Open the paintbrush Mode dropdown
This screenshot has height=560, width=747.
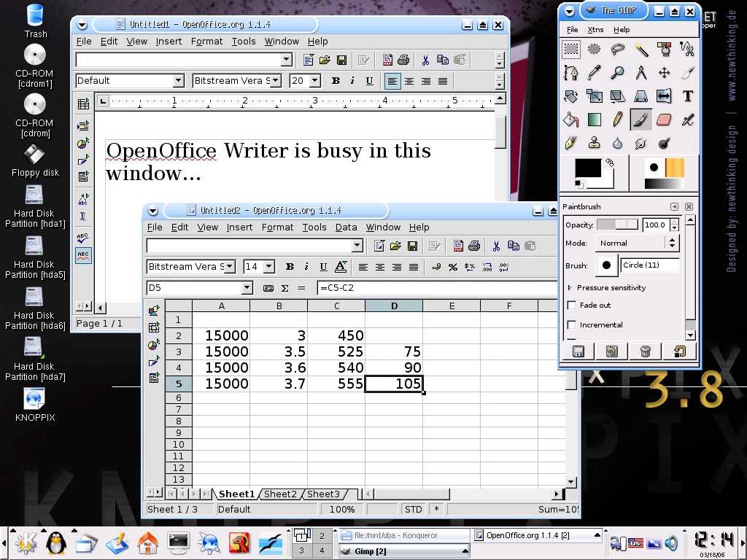point(638,244)
